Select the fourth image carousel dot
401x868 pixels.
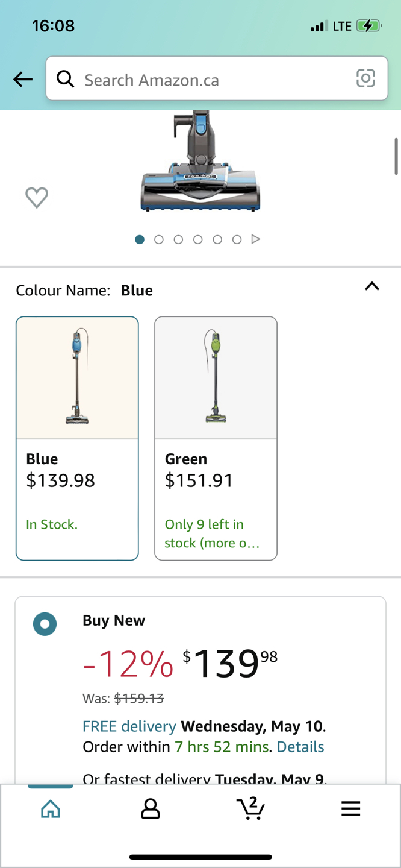pyautogui.click(x=197, y=239)
